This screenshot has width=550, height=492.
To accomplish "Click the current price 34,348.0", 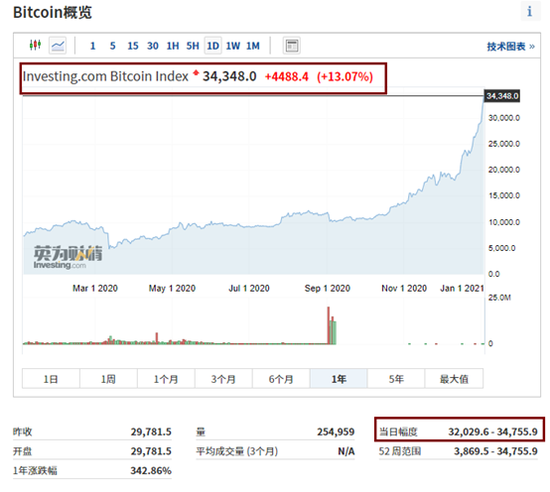I will [x=229, y=76].
